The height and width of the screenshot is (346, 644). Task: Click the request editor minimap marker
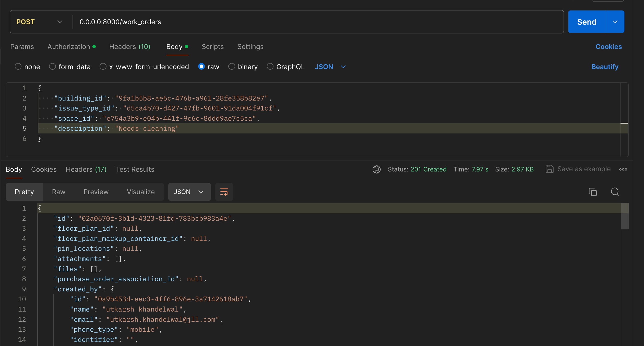(x=624, y=123)
